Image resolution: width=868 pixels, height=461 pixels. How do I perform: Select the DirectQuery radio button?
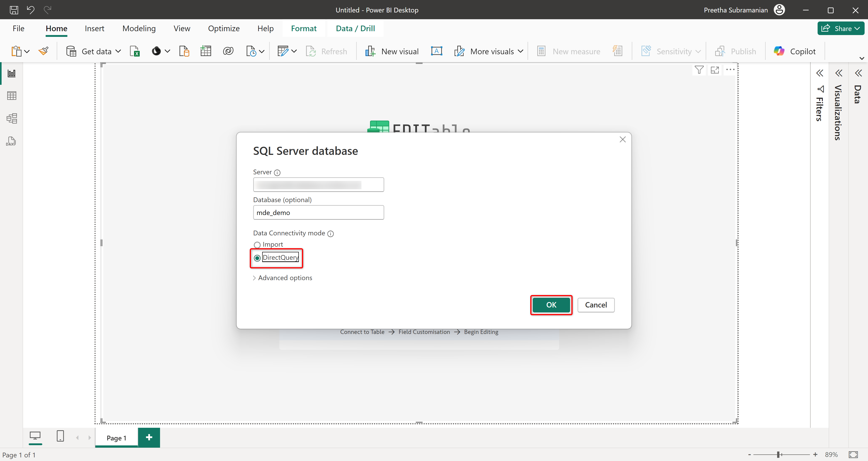[257, 258]
